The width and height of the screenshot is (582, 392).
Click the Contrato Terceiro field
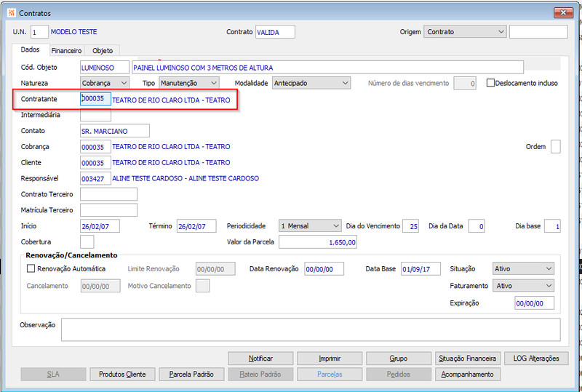pyautogui.click(x=108, y=194)
